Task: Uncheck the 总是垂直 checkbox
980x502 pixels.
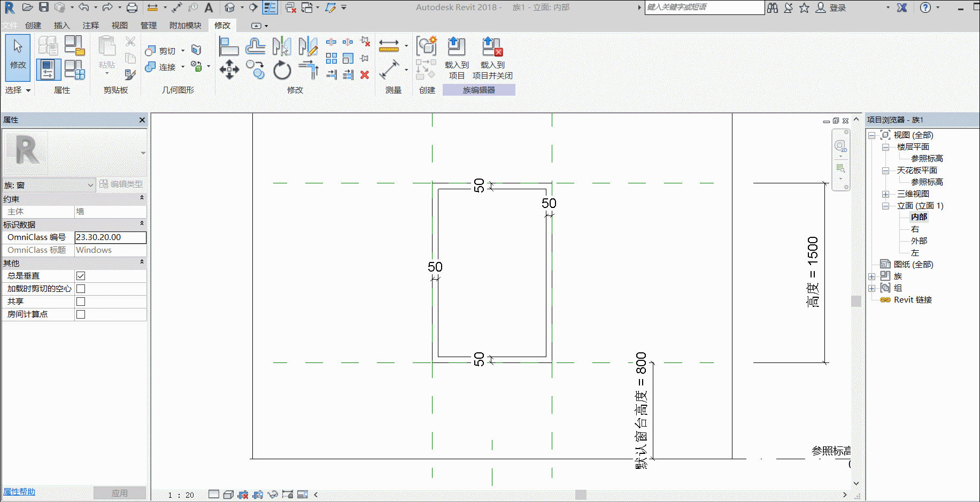Action: point(81,276)
